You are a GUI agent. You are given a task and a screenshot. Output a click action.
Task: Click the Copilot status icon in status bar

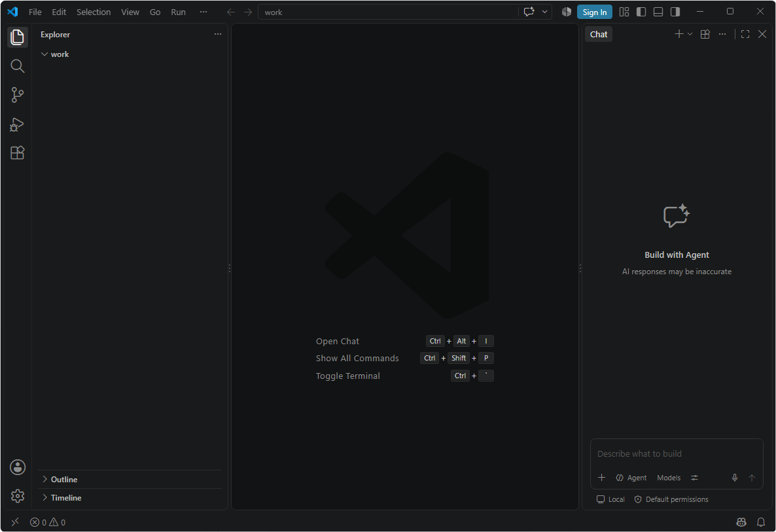click(741, 522)
